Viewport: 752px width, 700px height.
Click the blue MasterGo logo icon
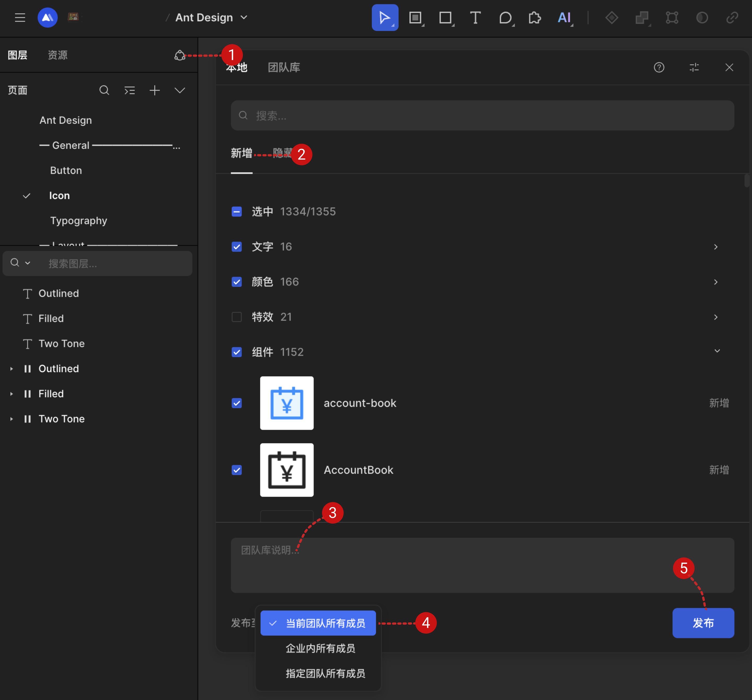48,18
